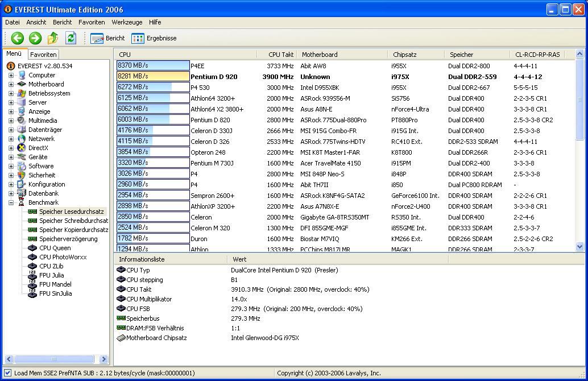Sort by the Motherboard column header
Image resolution: width=588 pixels, height=381 pixels.
pyautogui.click(x=342, y=55)
